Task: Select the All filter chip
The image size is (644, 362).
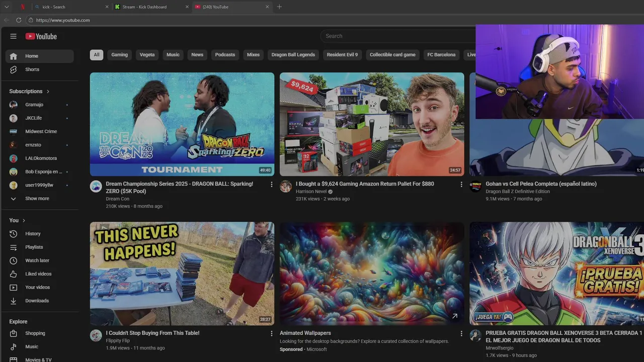Action: tap(97, 55)
